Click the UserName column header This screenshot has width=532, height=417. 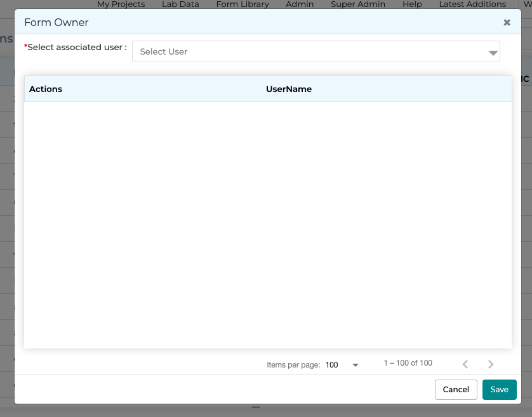pyautogui.click(x=289, y=89)
